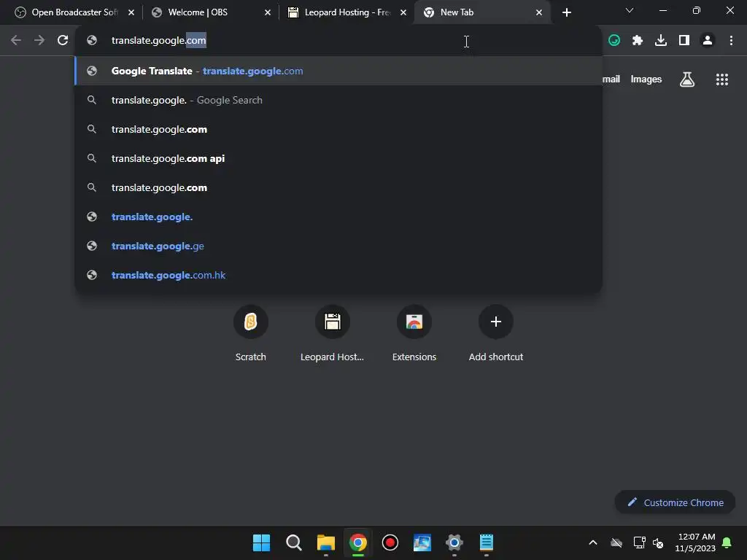Click the photo viewer icon in taskbar
Viewport: 747px width, 560px height.
[422, 542]
